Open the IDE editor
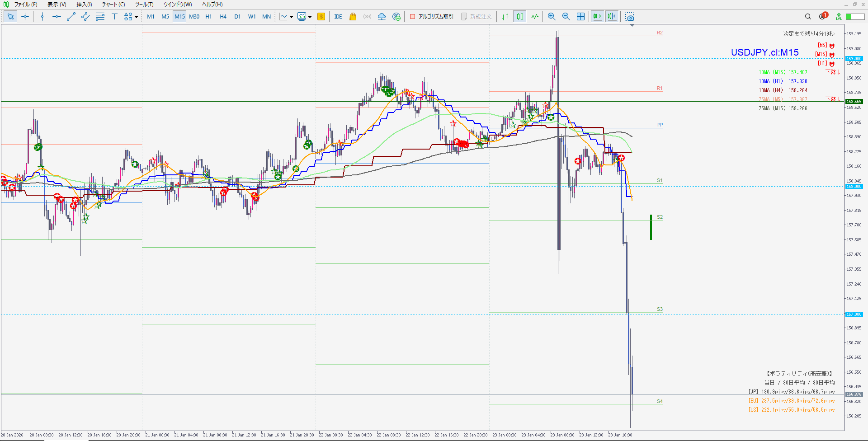 (338, 17)
